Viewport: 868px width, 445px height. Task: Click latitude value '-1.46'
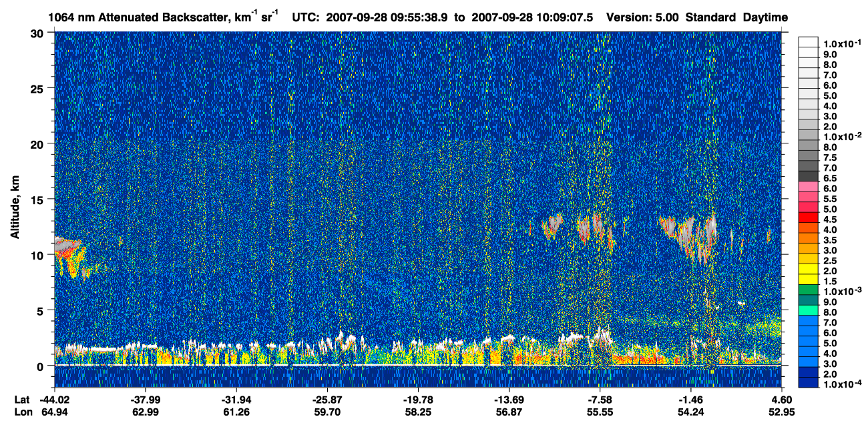691,400
